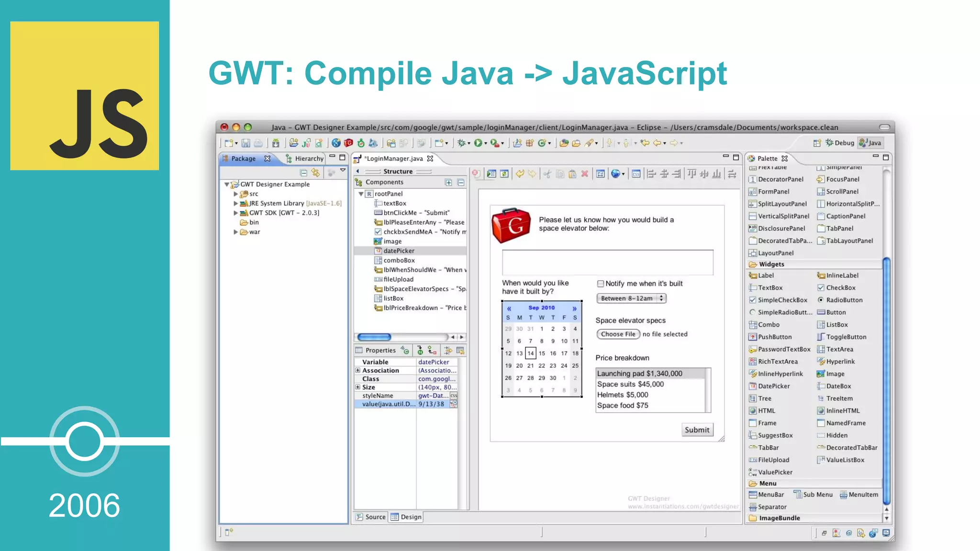Select the RichTextArea widget in the Palette

(773, 362)
